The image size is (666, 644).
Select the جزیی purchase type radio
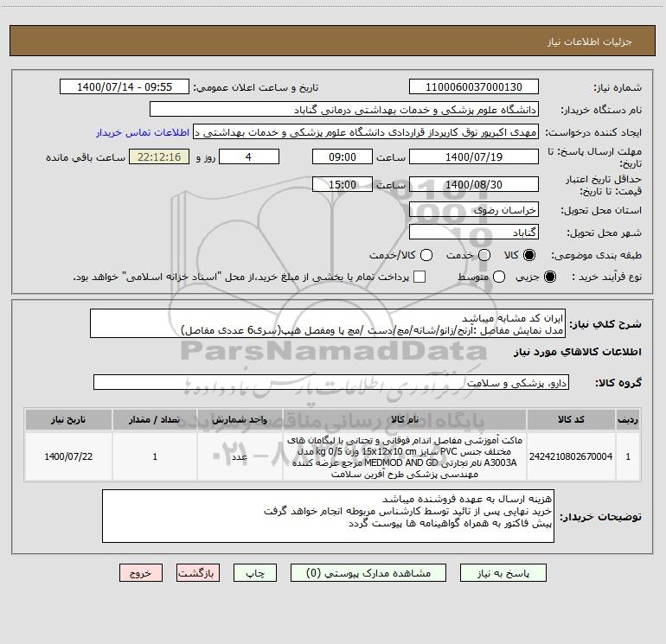click(549, 277)
